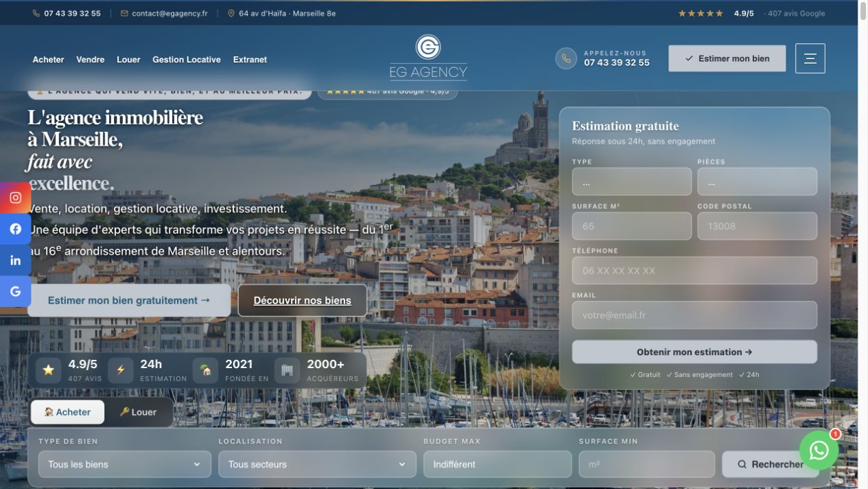Click Découvrir nos biens button
The image size is (868, 489).
[302, 300]
